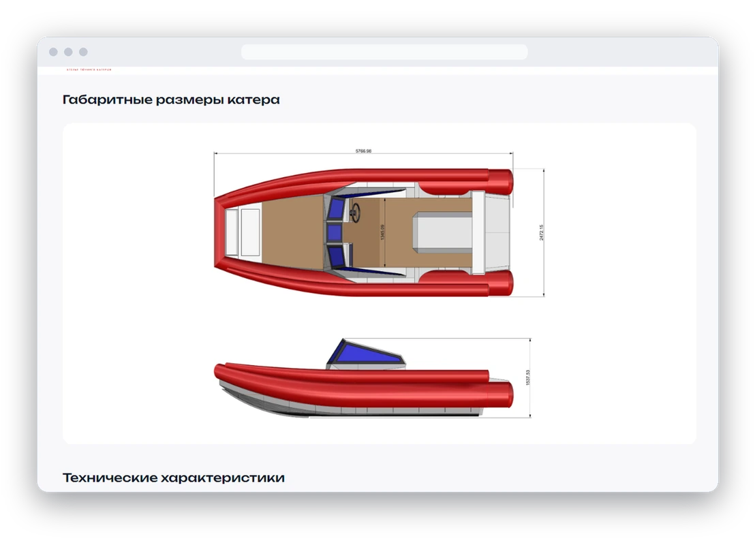
Task: Click the browser address bar field
Action: tap(384, 52)
